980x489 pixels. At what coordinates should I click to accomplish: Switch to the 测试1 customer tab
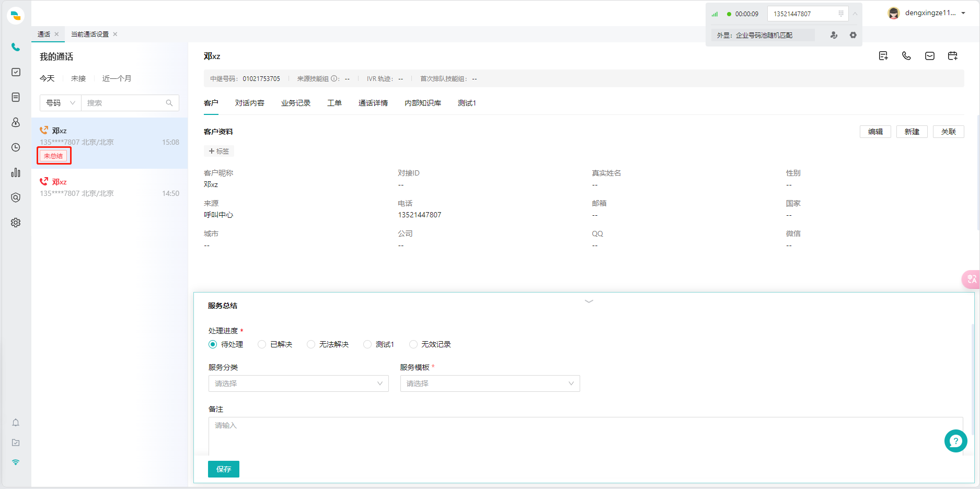coord(467,103)
